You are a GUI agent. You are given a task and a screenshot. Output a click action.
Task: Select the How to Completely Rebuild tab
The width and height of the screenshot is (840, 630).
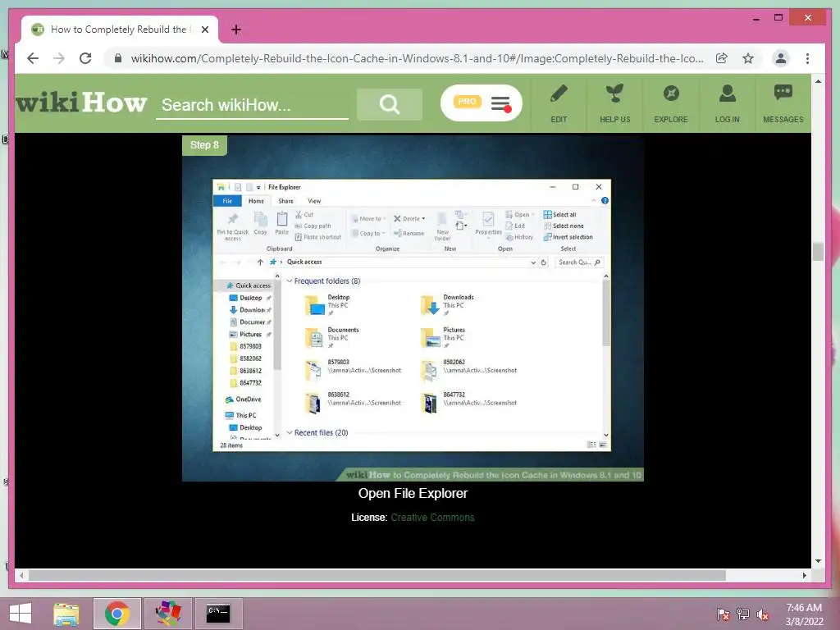pyautogui.click(x=120, y=30)
